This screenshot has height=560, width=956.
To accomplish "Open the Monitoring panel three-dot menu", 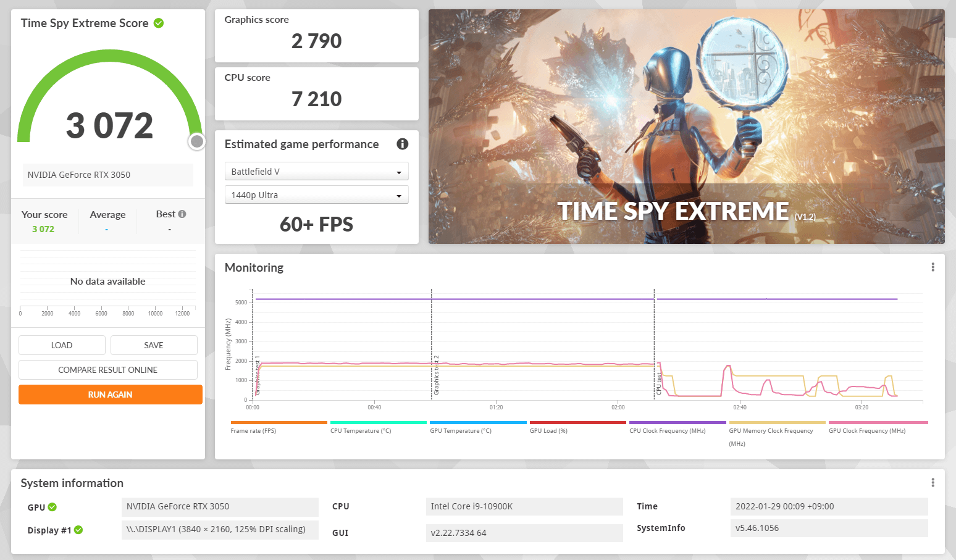I will tap(933, 267).
